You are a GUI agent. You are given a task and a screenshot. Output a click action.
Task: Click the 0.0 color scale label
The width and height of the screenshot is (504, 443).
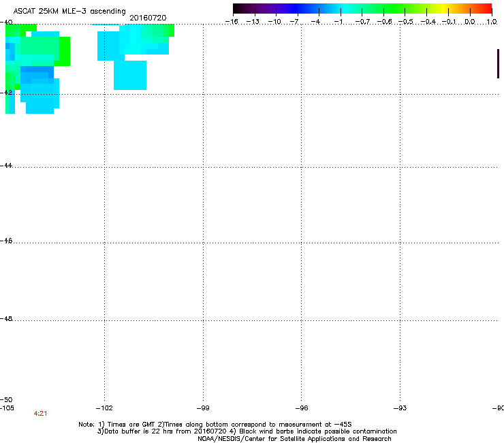pyautogui.click(x=470, y=22)
